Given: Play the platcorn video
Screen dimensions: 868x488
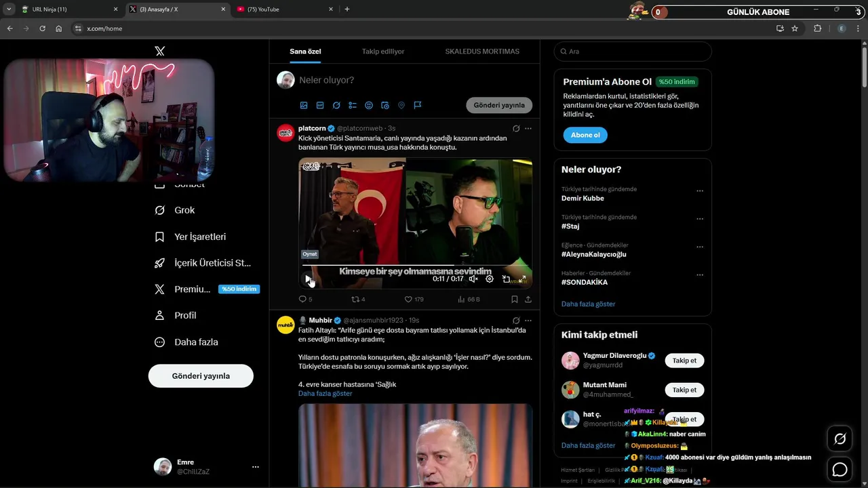Looking at the screenshot, I should coord(308,279).
